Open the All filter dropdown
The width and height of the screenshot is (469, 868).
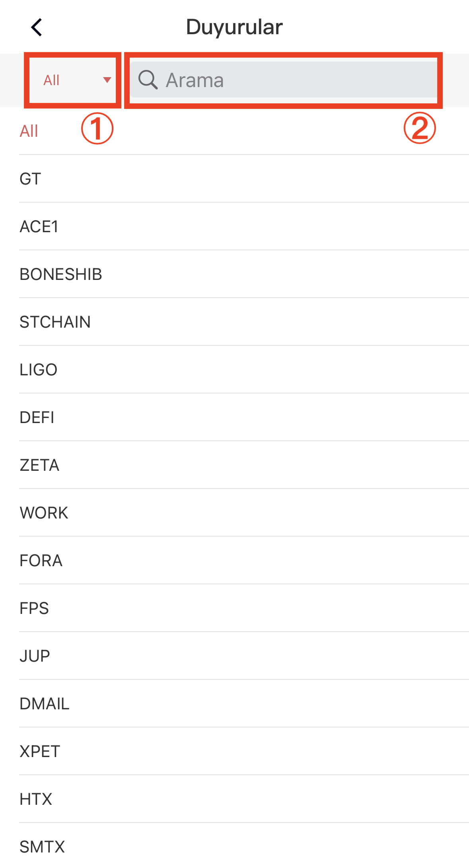72,80
